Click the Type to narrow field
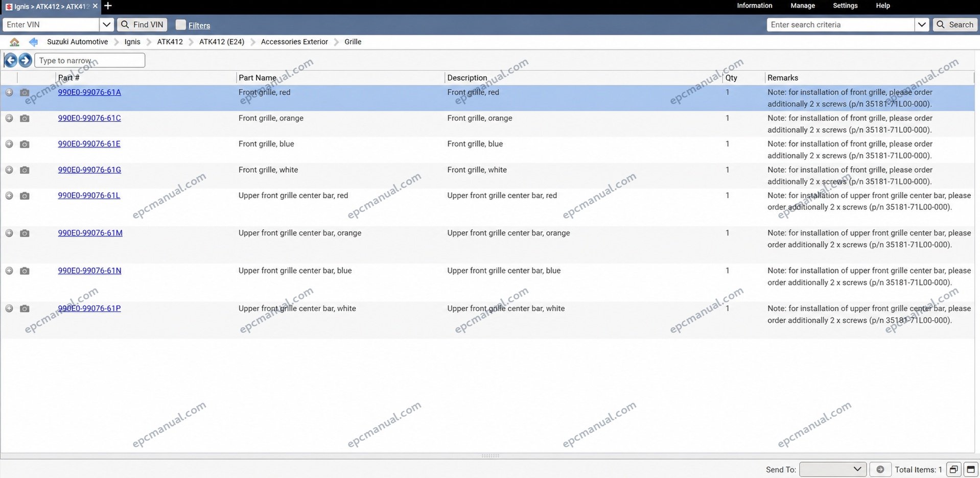This screenshot has width=980, height=478. pos(89,60)
